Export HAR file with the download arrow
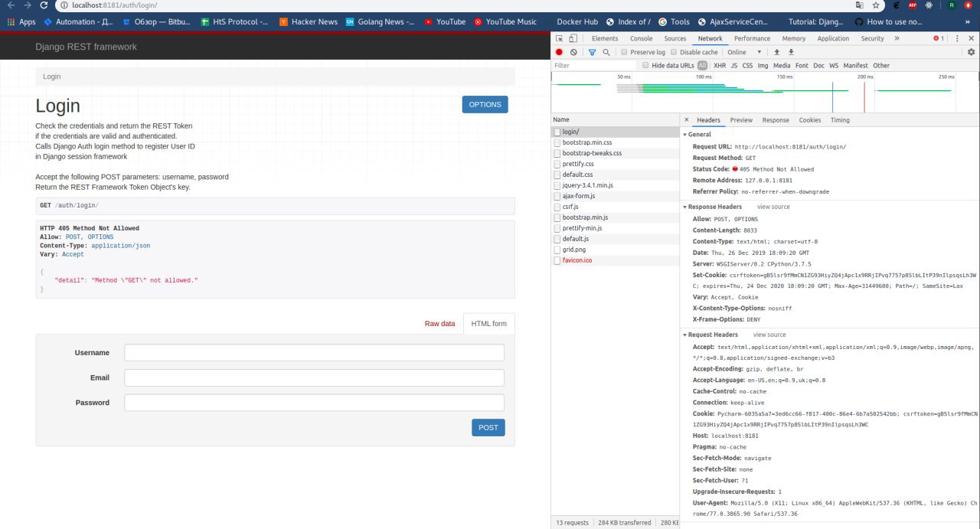 791,52
